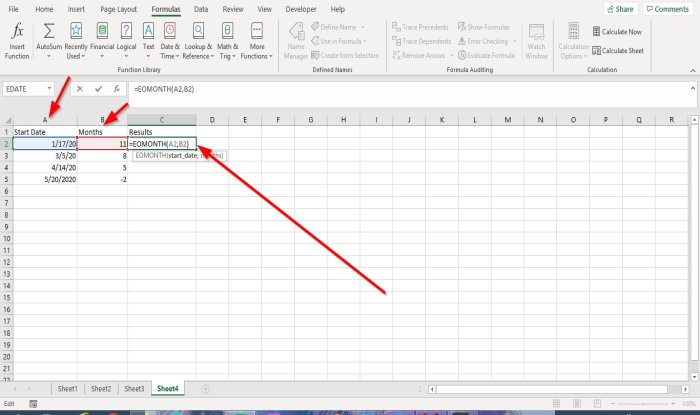Open the Help tab
The image size is (700, 415).
click(x=338, y=9)
